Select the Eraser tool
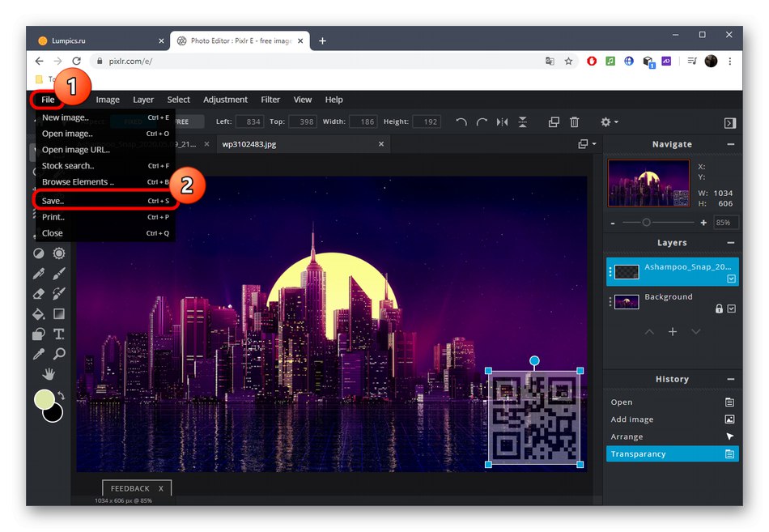This screenshot has height=532, width=769. [x=38, y=293]
